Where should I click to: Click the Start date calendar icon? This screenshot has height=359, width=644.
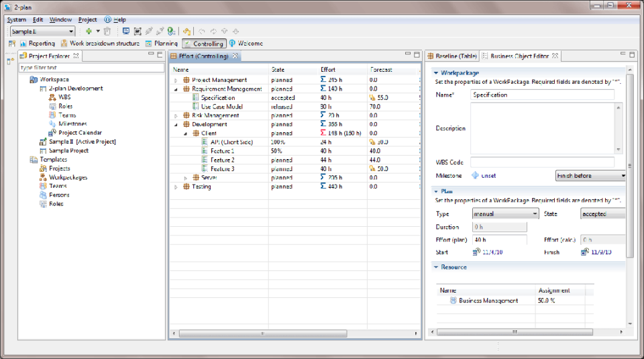(x=476, y=252)
